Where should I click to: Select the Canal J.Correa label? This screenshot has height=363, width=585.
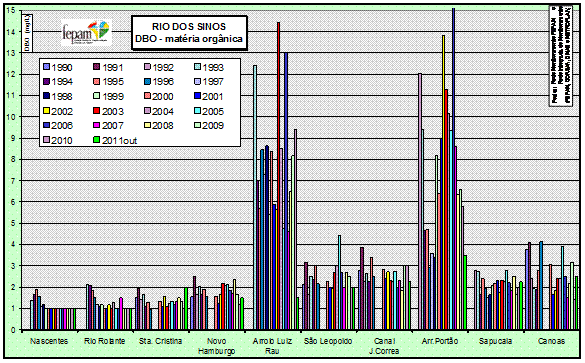coord(384,346)
